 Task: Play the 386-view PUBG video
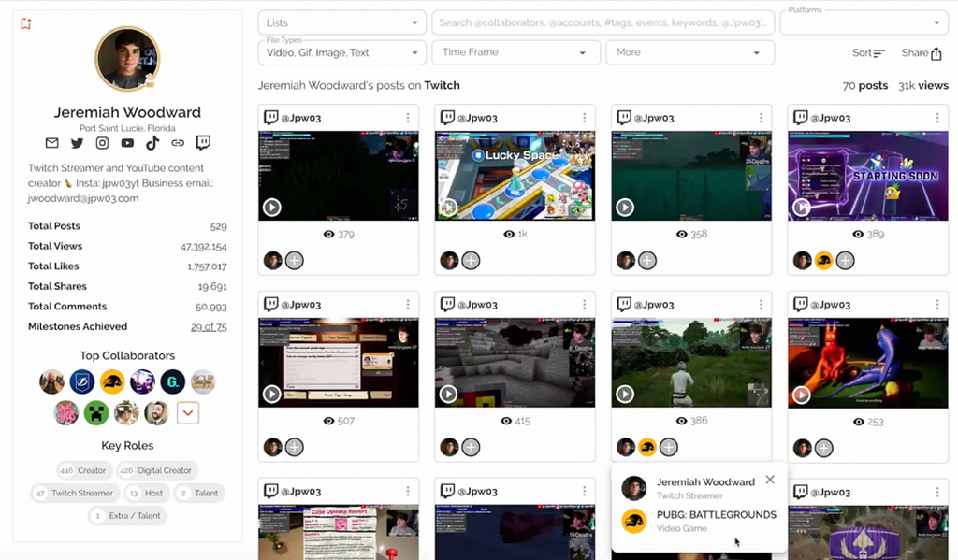[624, 394]
